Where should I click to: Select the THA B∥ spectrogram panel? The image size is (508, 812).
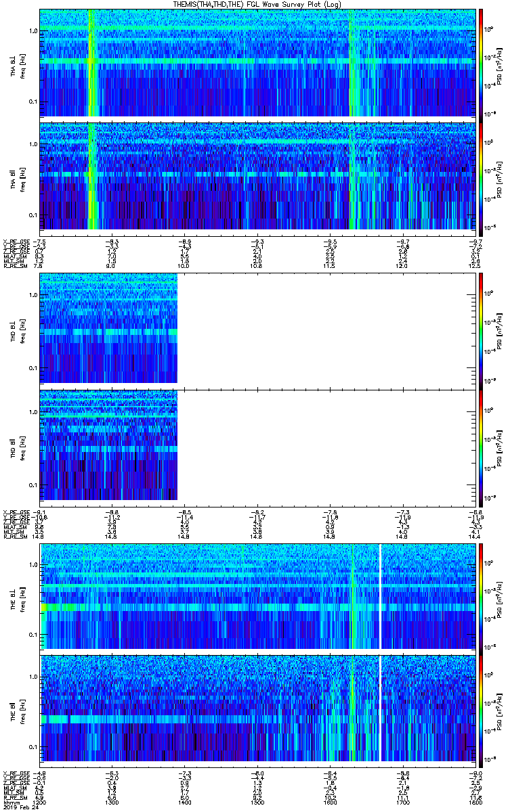(257, 176)
